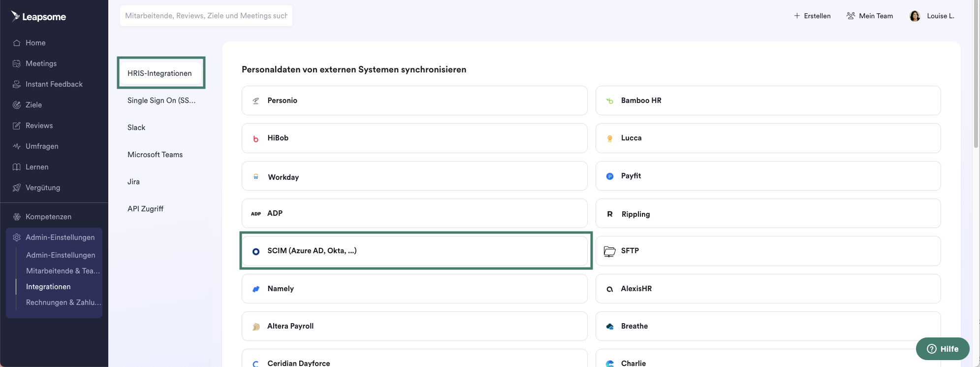Screen dimensions: 980x367
Task: Select Integrationen submenu item
Action: point(48,287)
